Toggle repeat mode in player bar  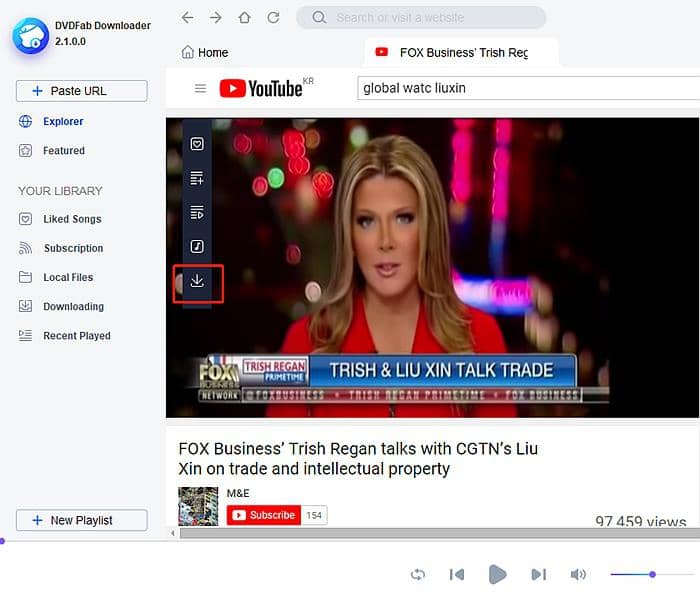click(418, 574)
